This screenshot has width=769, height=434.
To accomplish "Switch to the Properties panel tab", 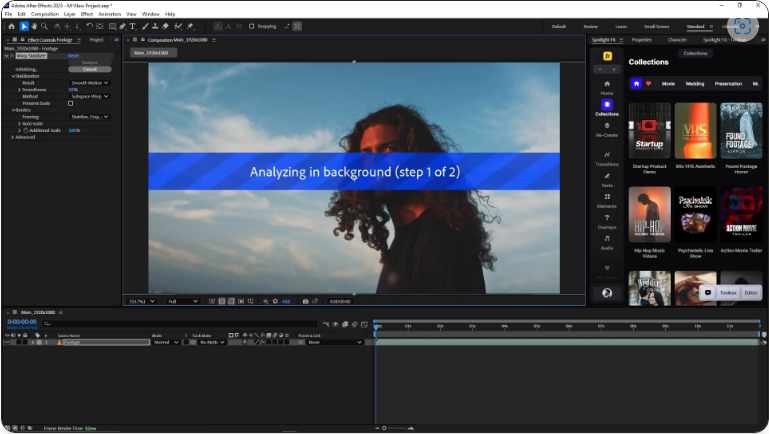I will (641, 40).
